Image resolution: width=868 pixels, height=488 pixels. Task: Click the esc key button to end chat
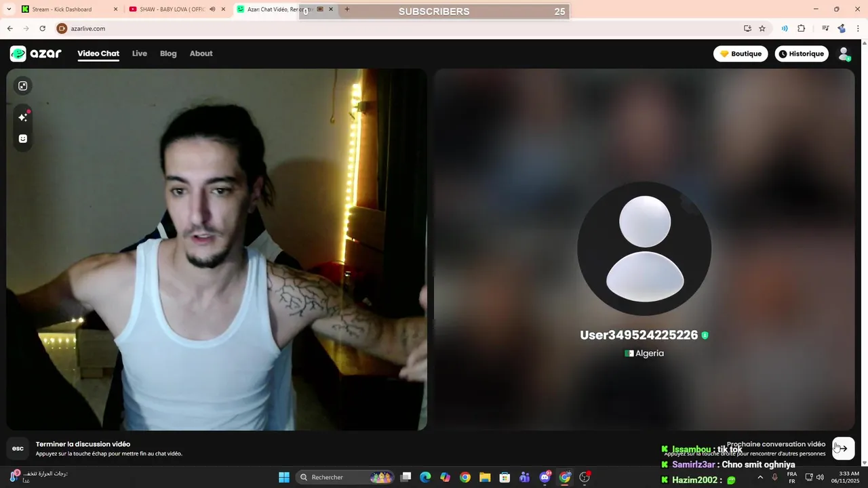[x=18, y=448]
